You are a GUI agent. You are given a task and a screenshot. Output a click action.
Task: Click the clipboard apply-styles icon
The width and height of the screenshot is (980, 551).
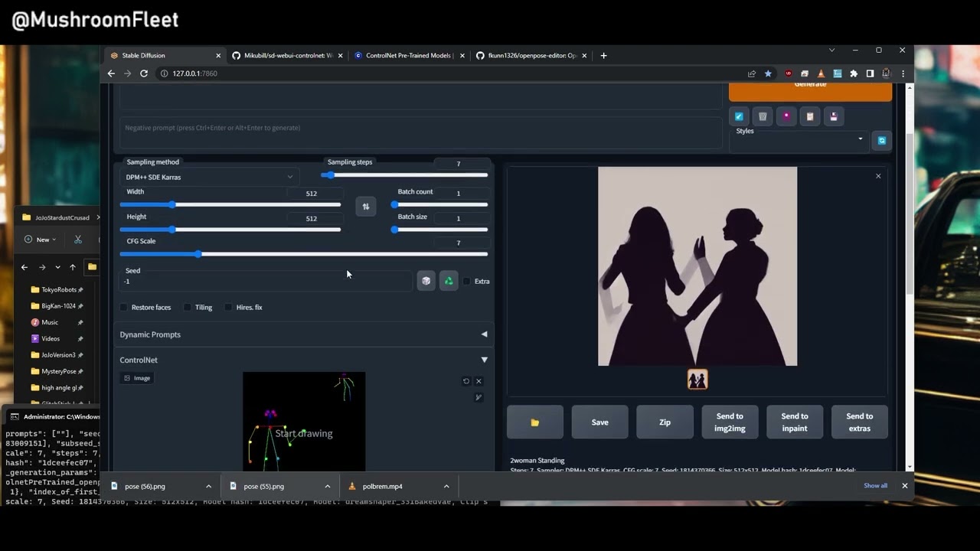click(x=810, y=116)
